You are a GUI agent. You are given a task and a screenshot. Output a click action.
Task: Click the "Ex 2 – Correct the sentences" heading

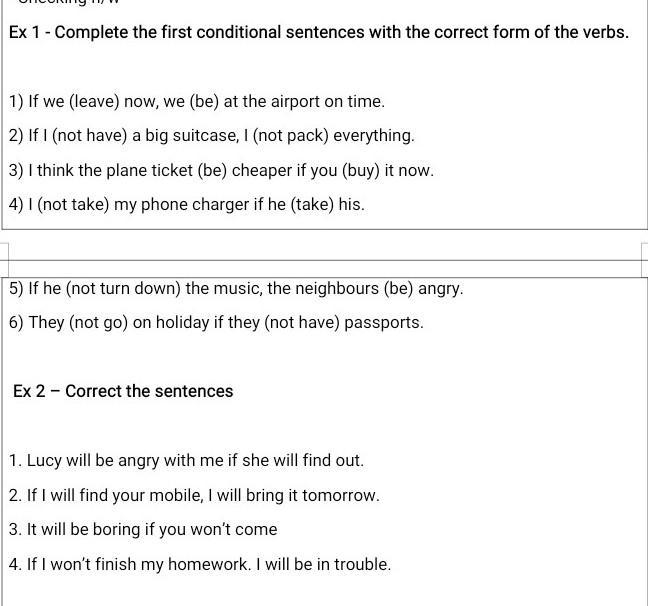tap(123, 391)
